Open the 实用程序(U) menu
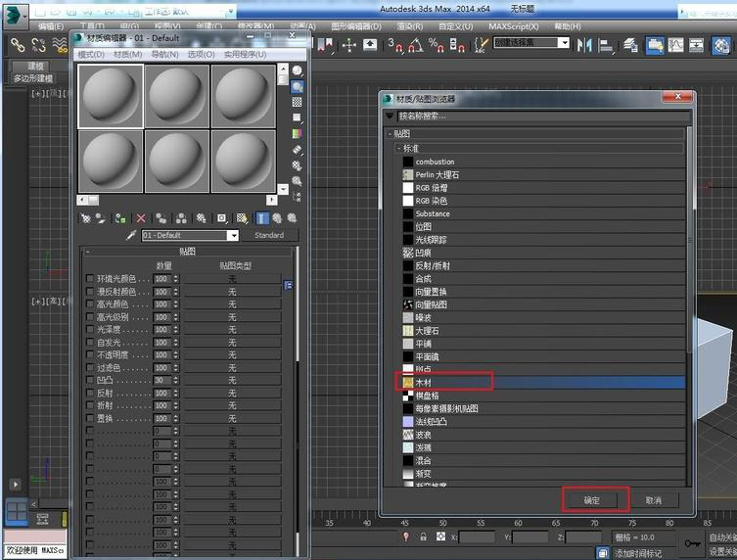Image resolution: width=737 pixels, height=560 pixels. point(245,55)
